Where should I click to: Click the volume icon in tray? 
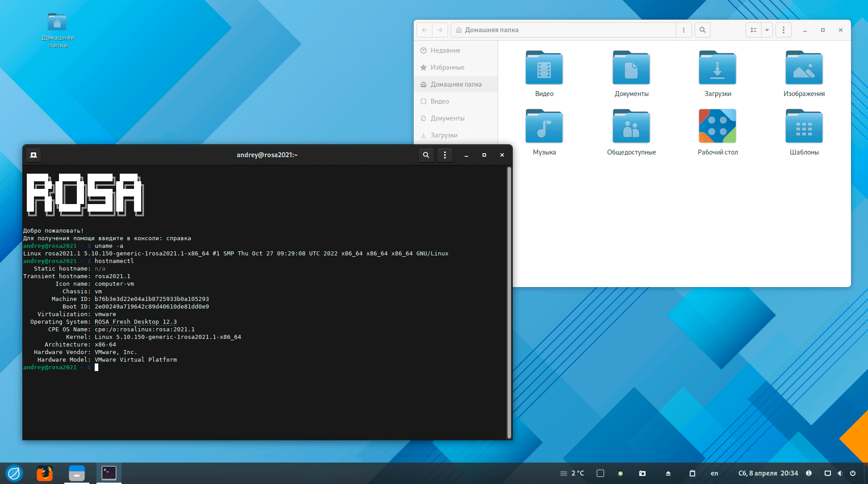pyautogui.click(x=840, y=473)
